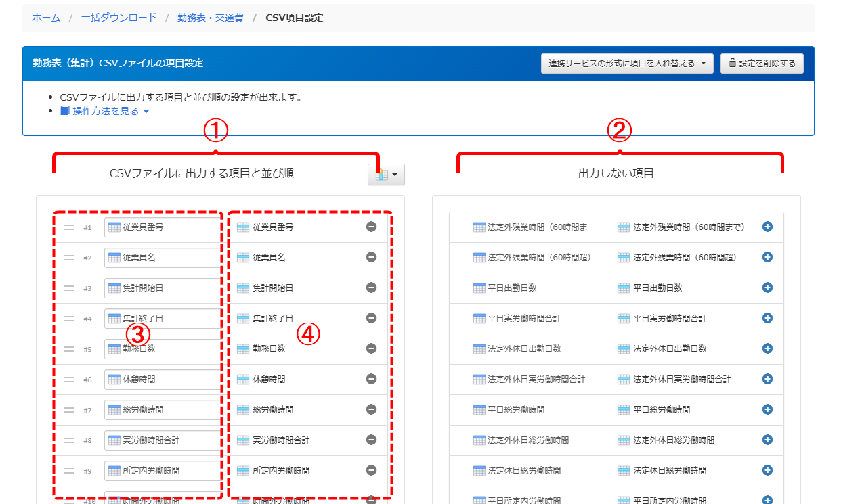Edit the 所定内労働時間 header name field
This screenshot has width=841, height=504.
[163, 471]
